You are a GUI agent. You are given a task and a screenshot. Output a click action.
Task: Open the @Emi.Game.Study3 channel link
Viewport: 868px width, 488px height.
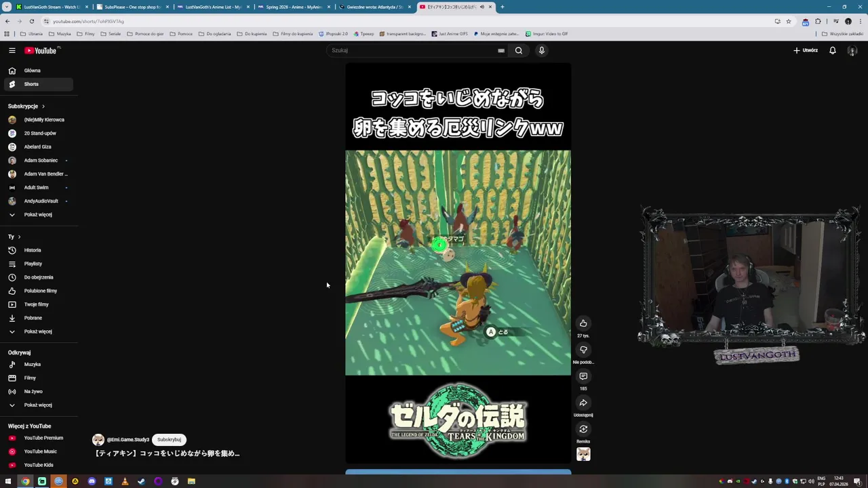(x=127, y=440)
